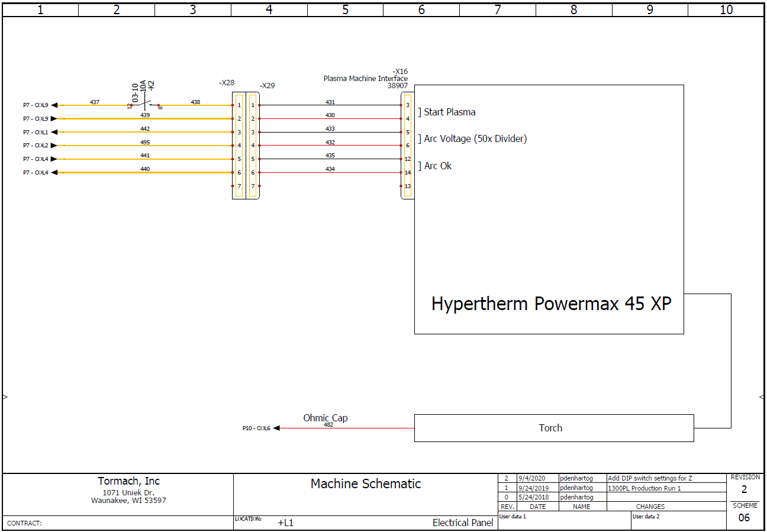Click the P10 - COL6 reference arrow
Viewport: 767px width, 532px height.
(x=276, y=428)
